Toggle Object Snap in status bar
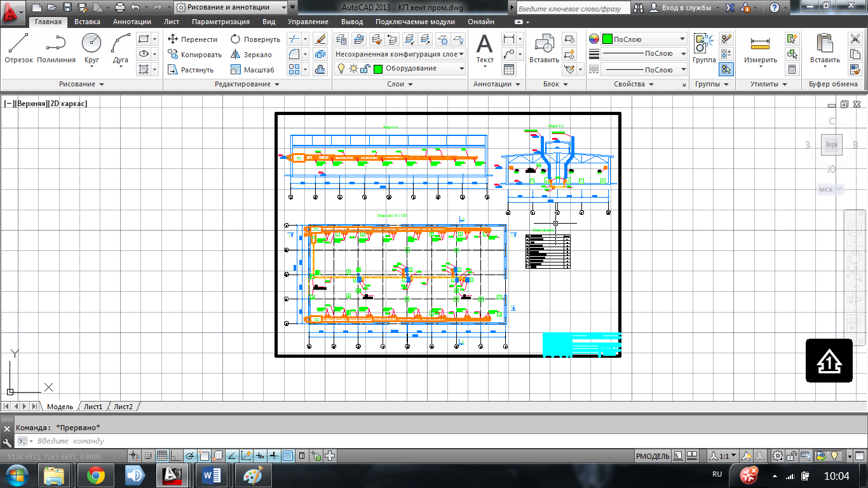 click(x=204, y=456)
